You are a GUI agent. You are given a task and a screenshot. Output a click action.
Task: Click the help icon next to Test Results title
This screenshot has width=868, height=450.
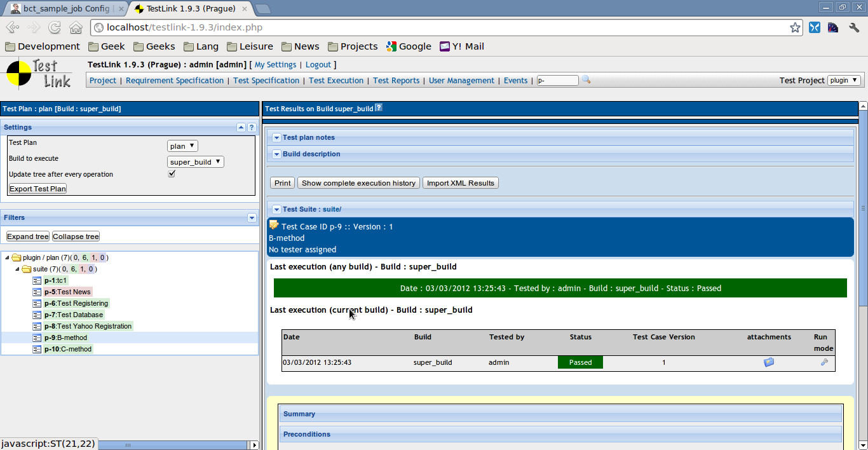(x=379, y=108)
